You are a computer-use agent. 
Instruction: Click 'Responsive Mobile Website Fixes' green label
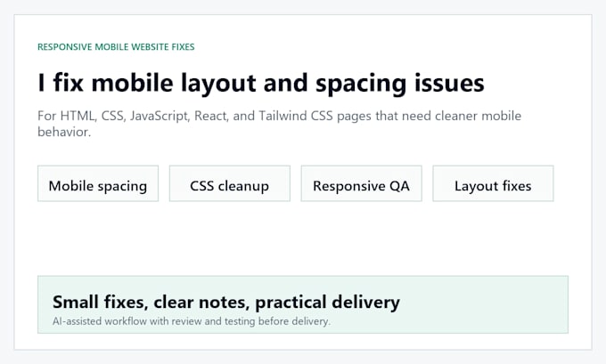(116, 46)
